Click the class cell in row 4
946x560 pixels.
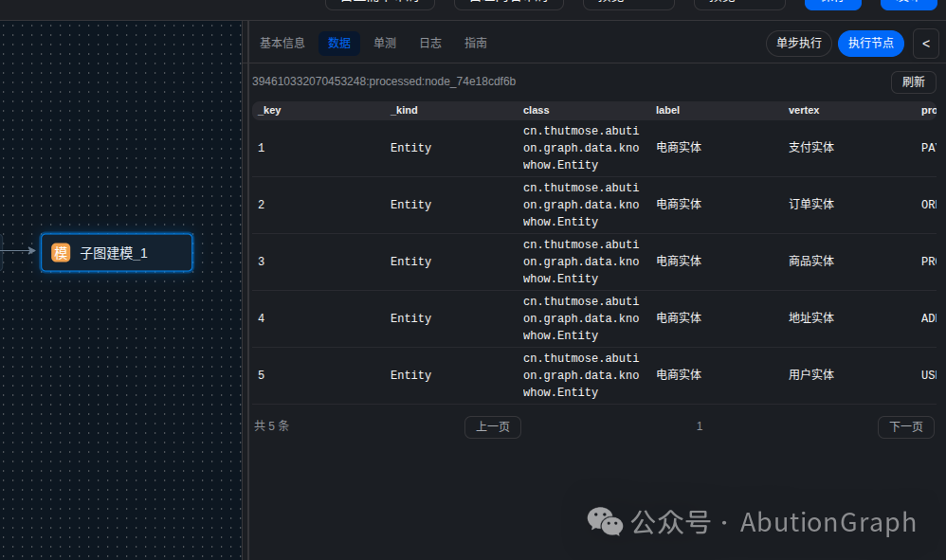[581, 318]
